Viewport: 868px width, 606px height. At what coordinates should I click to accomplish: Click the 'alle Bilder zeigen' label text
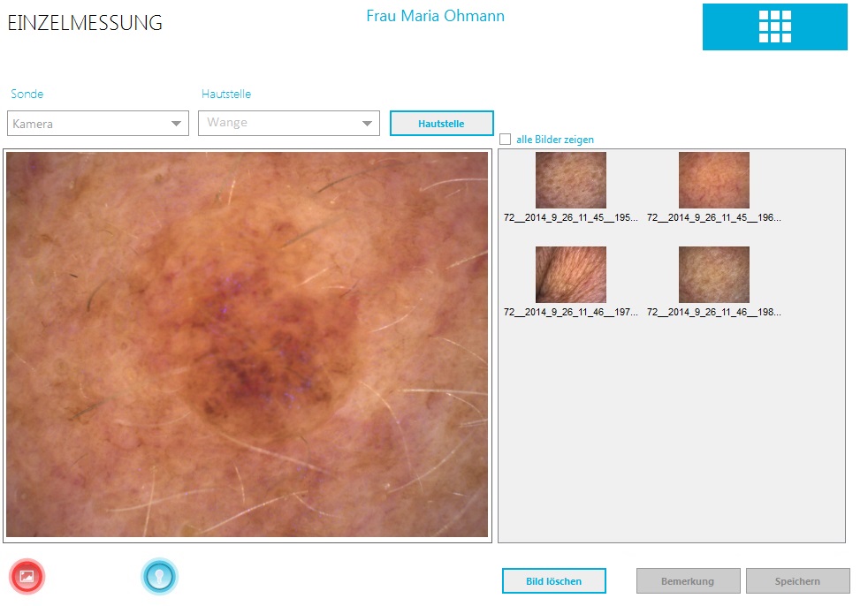tap(554, 140)
